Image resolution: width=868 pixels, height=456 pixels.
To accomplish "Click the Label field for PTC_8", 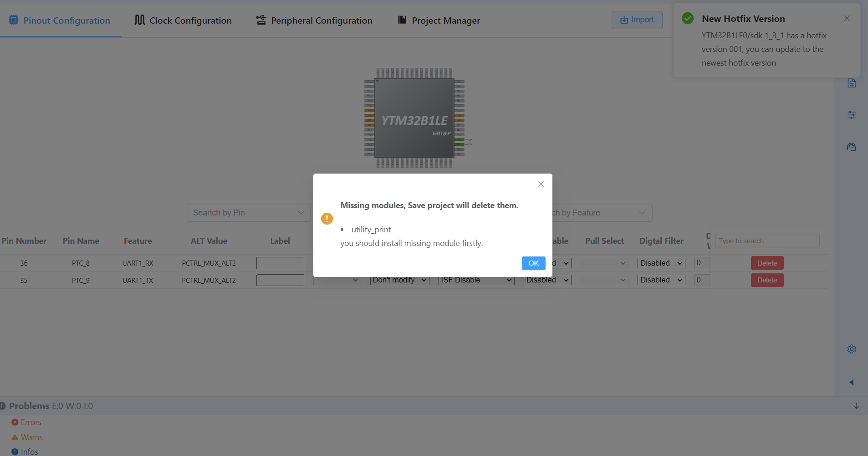I will pyautogui.click(x=280, y=263).
